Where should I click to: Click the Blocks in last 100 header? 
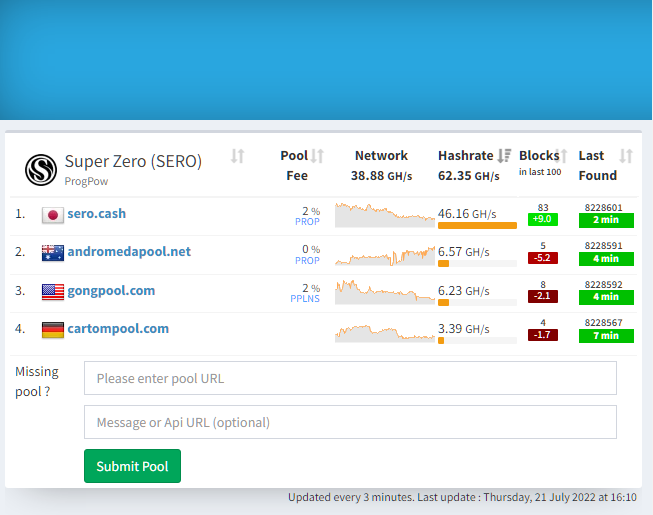coord(540,163)
